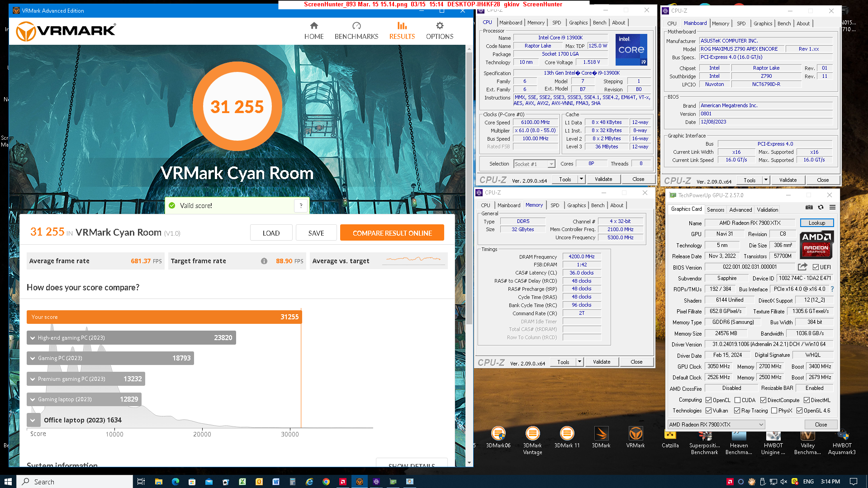The width and height of the screenshot is (868, 488).
Task: Click the GPU-Z BIOS export share icon
Action: tap(802, 267)
